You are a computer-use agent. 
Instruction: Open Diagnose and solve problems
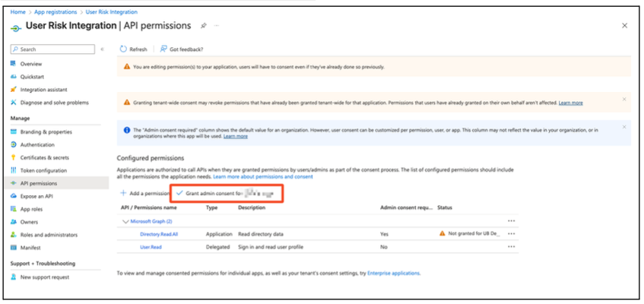click(55, 103)
